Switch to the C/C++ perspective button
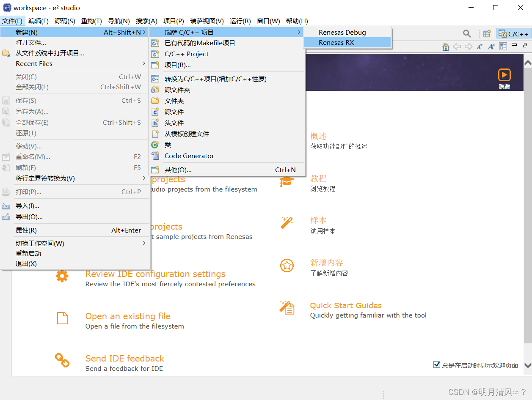This screenshot has width=532, height=400. point(513,34)
